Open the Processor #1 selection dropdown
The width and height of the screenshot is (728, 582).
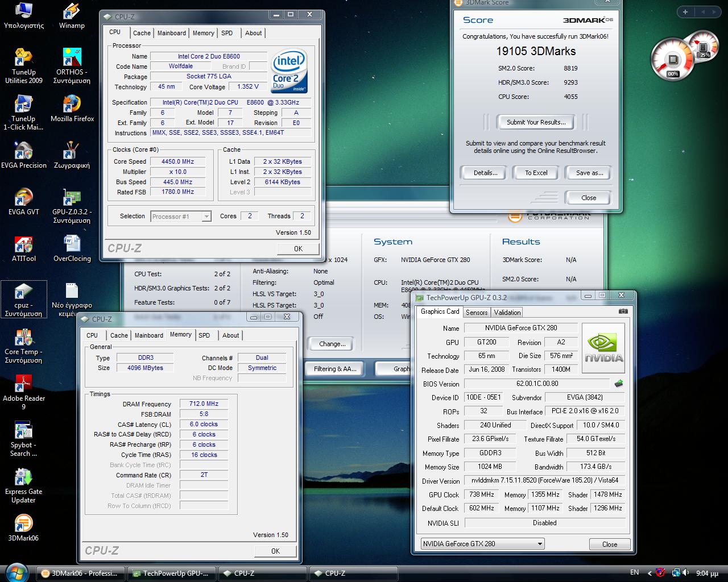click(x=181, y=217)
